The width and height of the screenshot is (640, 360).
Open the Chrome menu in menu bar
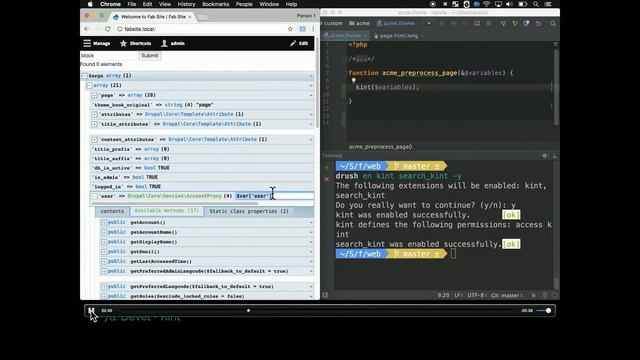click(x=110, y=4)
